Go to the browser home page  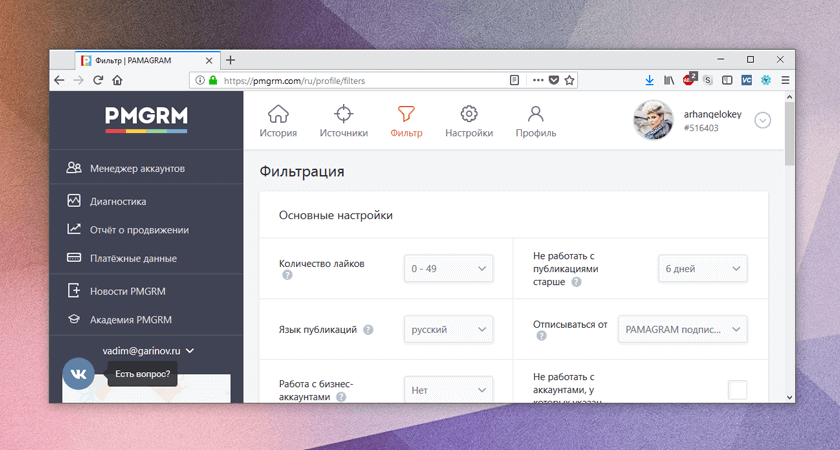click(x=117, y=80)
